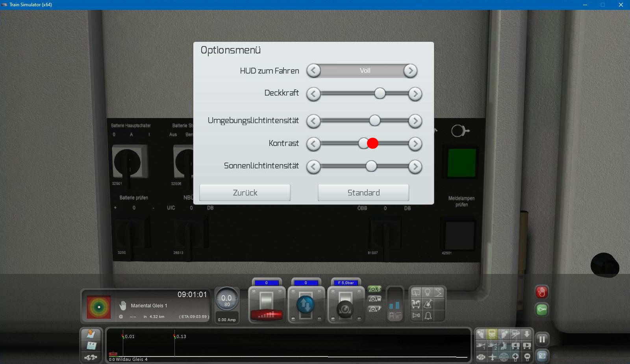Pause the simulation
The width and height of the screenshot is (630, 364).
(x=542, y=339)
